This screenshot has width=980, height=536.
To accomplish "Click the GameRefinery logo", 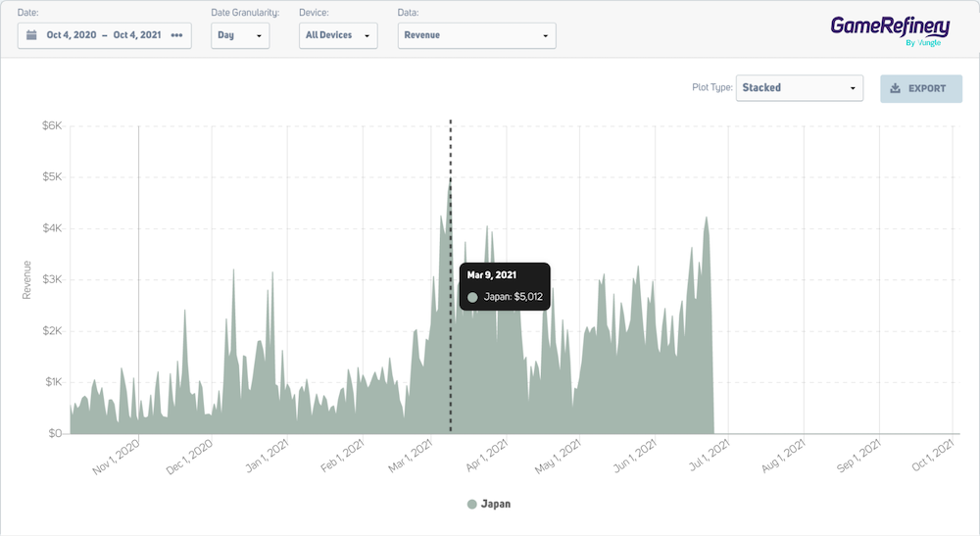I will 890,30.
